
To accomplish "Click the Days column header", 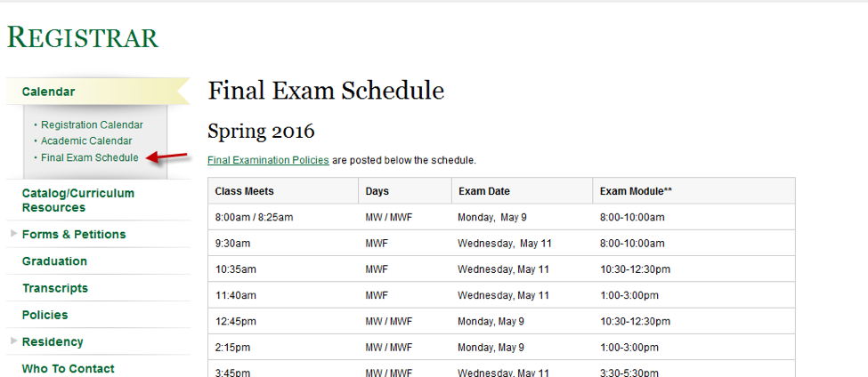I will 377,191.
